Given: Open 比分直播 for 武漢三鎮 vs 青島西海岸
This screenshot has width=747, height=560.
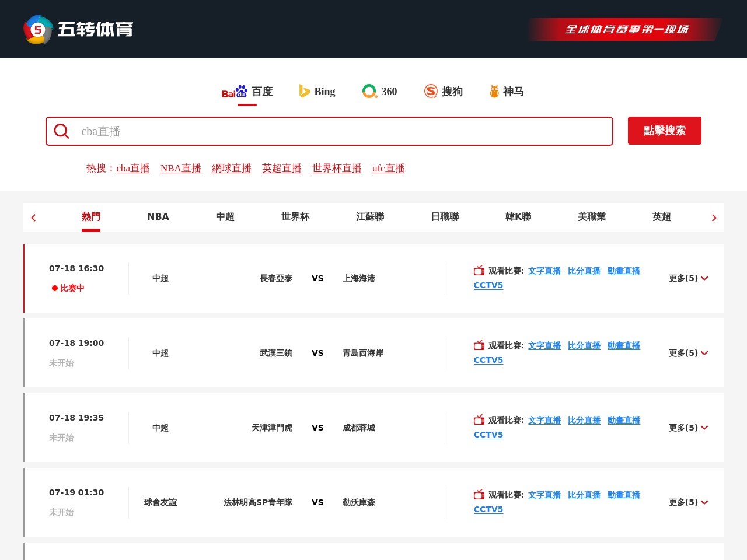Looking at the screenshot, I should (584, 346).
